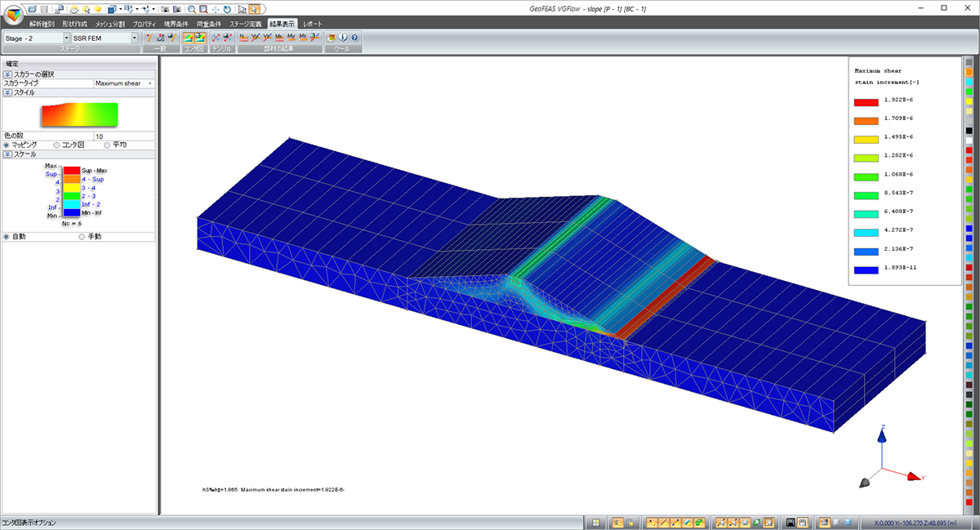The width and height of the screenshot is (980, 530).
Task: Open the Maximum shear scalar type dropdown
Action: pos(150,83)
